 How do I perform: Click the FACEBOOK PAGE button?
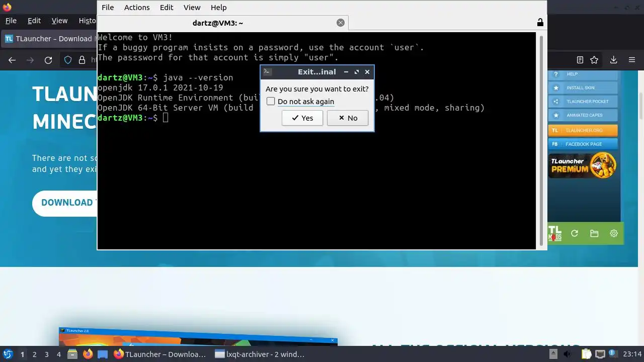583,144
